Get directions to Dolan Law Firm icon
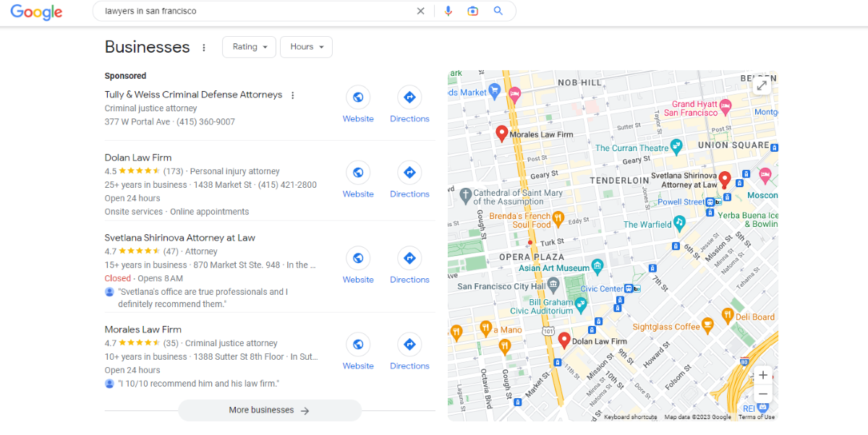This screenshot has height=435, width=868. (409, 172)
